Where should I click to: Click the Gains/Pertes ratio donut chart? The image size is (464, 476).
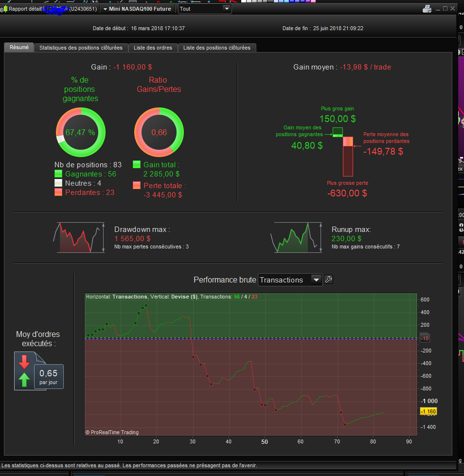click(159, 132)
